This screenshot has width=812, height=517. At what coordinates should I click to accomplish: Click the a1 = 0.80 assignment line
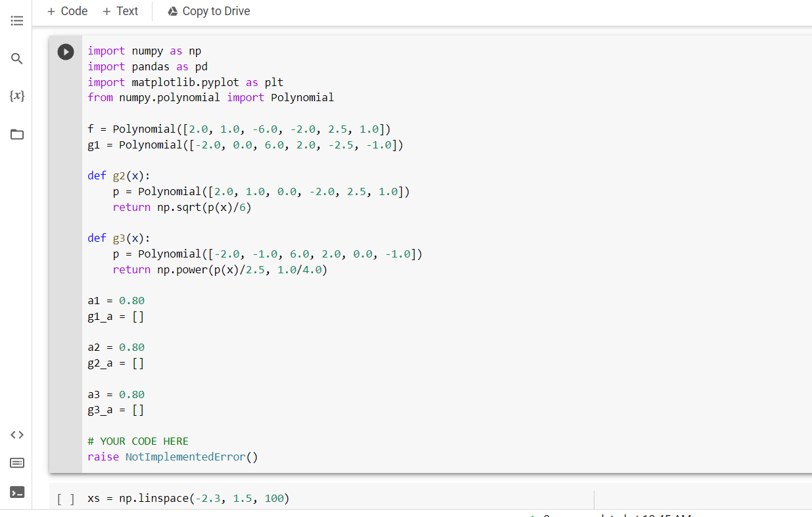pyautogui.click(x=116, y=300)
